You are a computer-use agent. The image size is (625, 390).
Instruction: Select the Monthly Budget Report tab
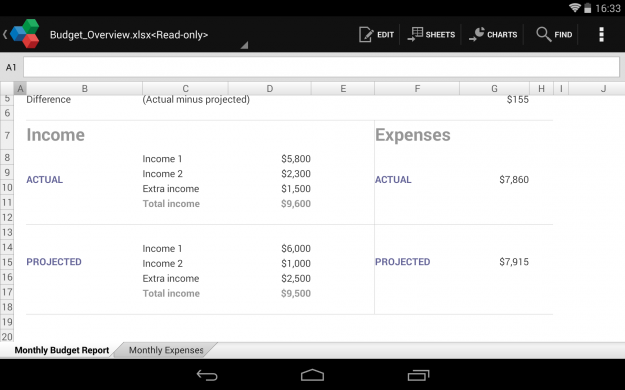(x=61, y=350)
